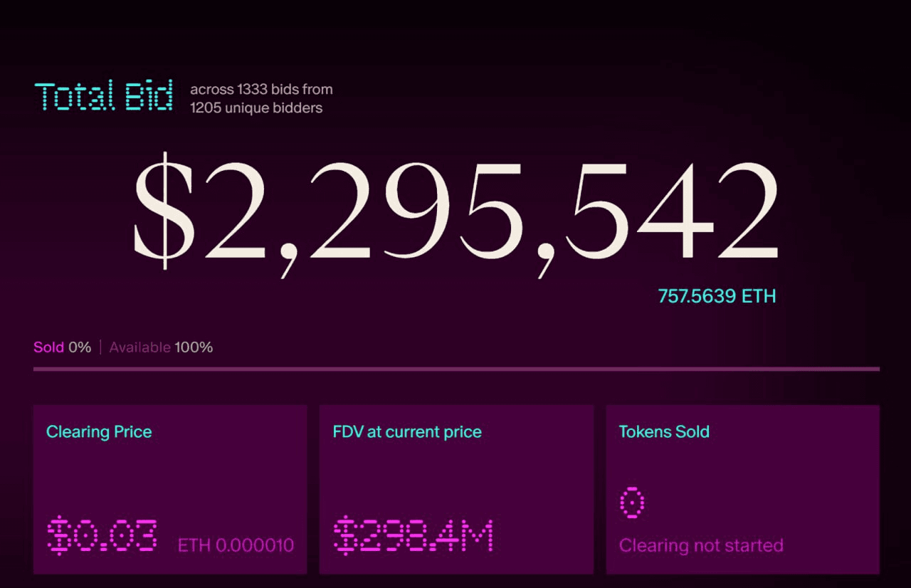Click the 757.5639 ETH total value

(x=717, y=296)
